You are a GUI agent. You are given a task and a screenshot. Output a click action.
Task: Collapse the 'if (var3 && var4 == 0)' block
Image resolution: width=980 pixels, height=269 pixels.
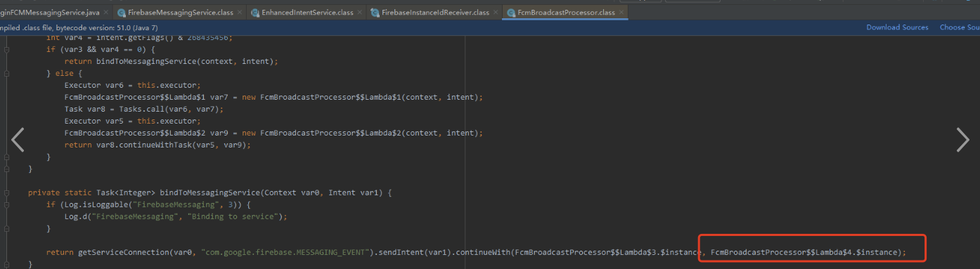[6, 50]
